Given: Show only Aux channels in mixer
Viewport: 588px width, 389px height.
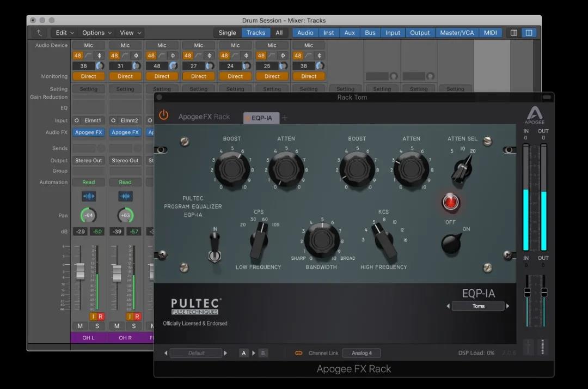Looking at the screenshot, I should point(350,33).
